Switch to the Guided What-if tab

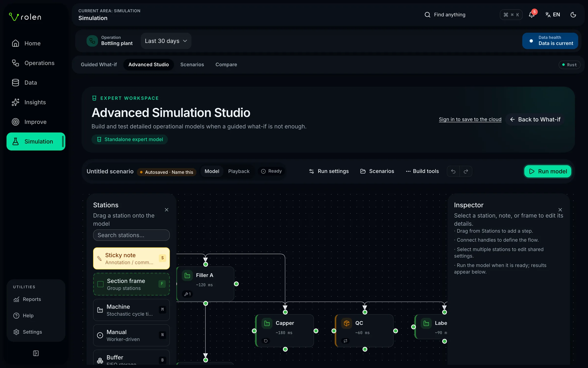click(x=99, y=65)
